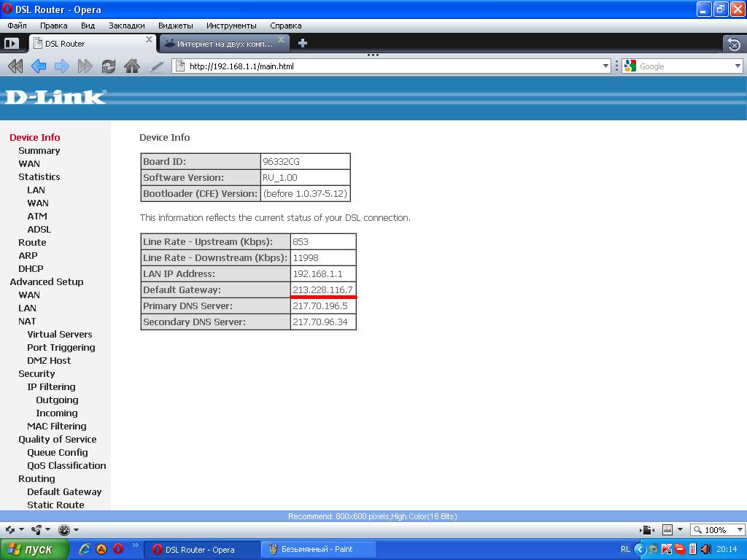Click the RL language indicator in tray
The image size is (747, 560).
625,550
